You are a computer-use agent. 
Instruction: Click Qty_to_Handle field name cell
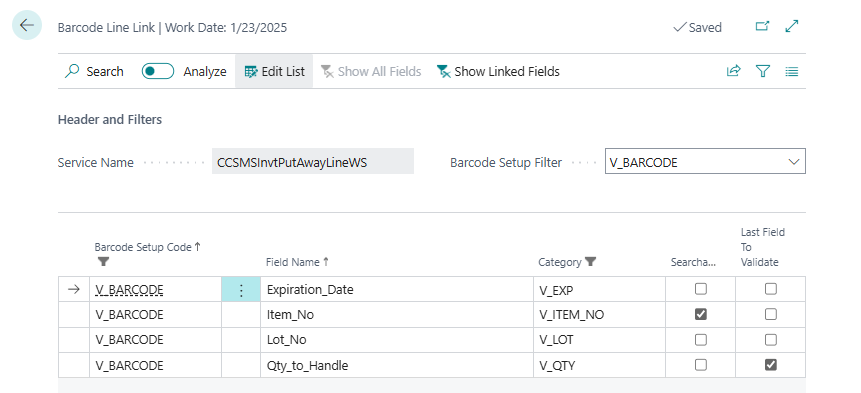coord(396,365)
